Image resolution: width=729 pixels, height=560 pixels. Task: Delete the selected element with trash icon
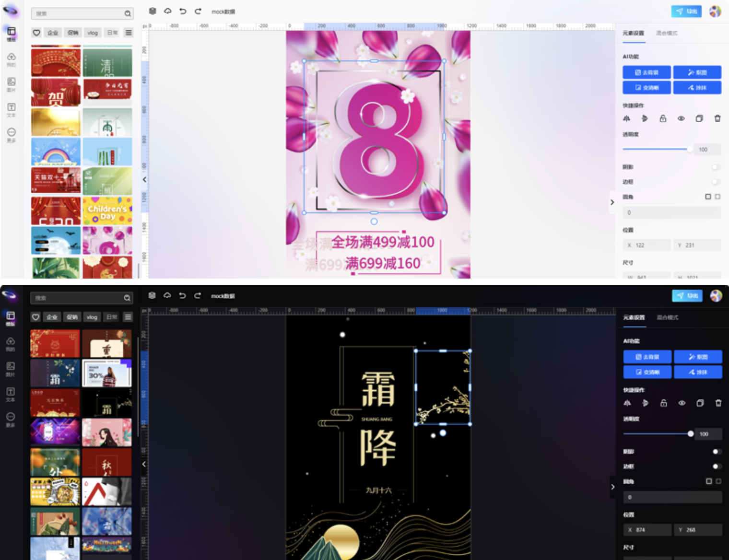(x=717, y=118)
